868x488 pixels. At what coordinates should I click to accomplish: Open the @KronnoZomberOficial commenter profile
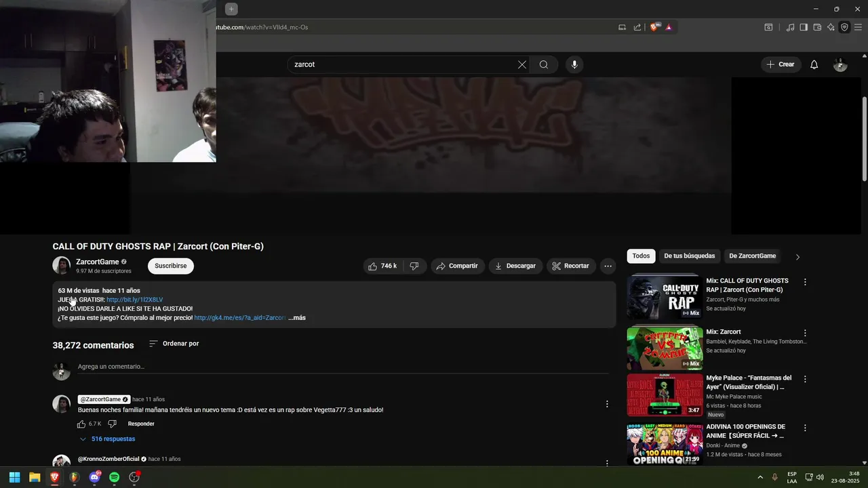108,459
